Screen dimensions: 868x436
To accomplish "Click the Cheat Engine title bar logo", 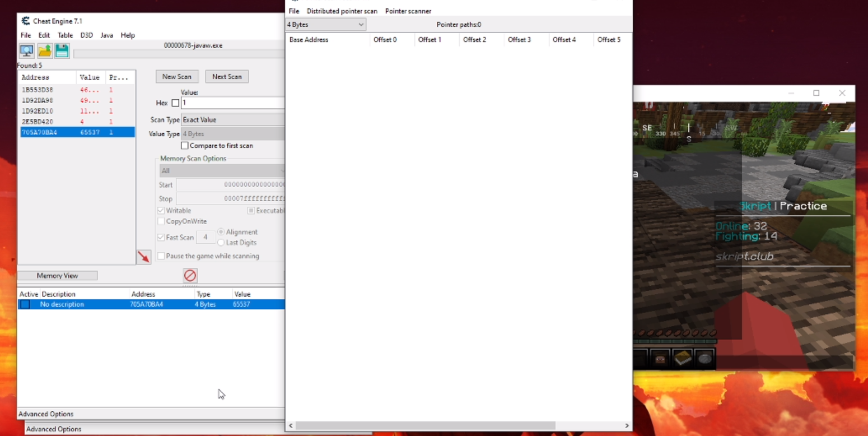I will pyautogui.click(x=26, y=21).
